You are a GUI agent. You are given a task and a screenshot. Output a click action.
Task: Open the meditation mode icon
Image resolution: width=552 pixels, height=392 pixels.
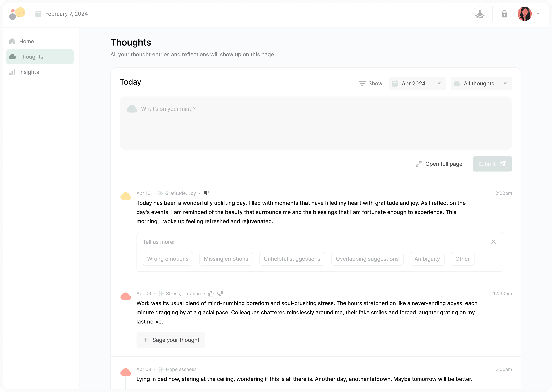tap(480, 14)
